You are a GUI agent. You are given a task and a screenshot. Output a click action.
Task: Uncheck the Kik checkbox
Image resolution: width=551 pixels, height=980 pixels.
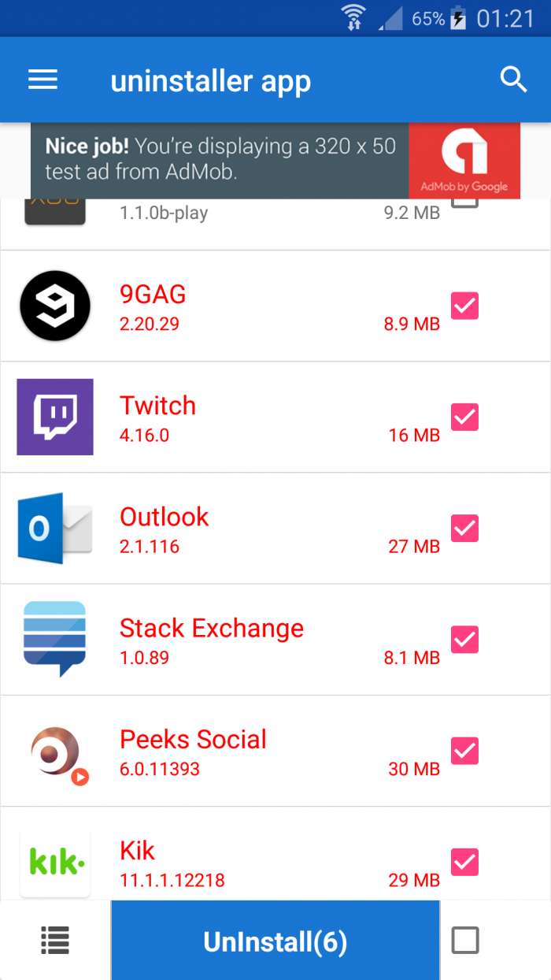pos(464,862)
